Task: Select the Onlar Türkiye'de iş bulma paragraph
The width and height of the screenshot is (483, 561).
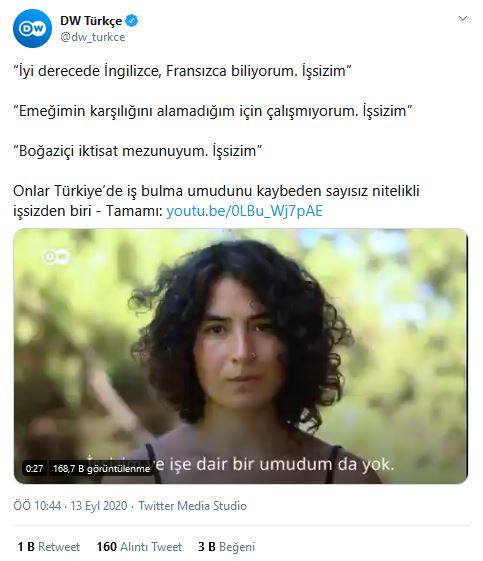Action: (x=216, y=201)
